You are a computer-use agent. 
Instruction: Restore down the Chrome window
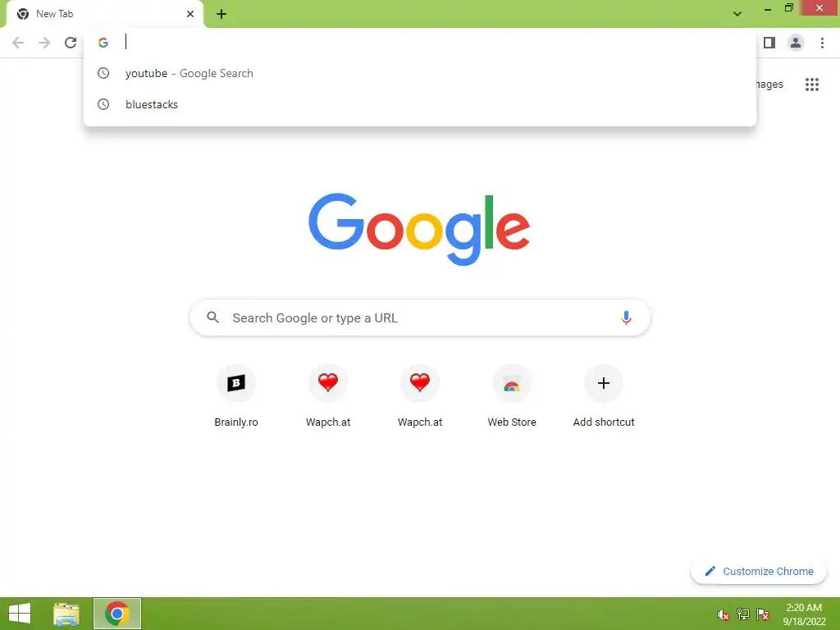(x=789, y=8)
